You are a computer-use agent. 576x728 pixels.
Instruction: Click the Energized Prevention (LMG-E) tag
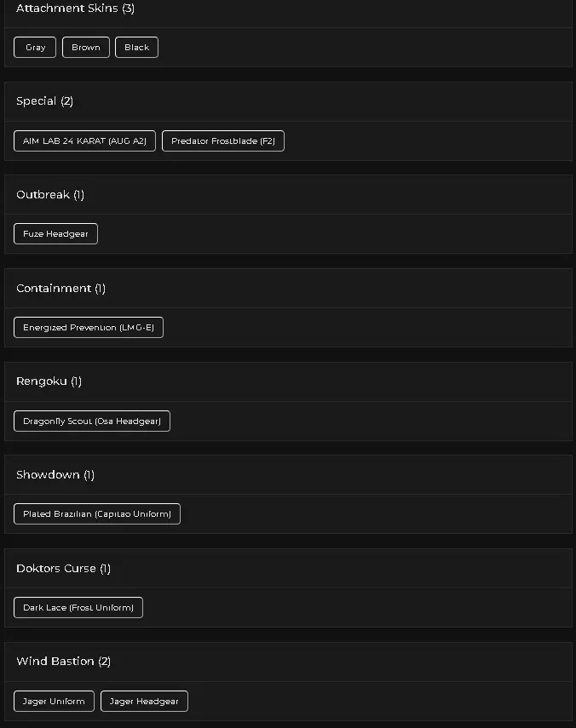pos(89,328)
